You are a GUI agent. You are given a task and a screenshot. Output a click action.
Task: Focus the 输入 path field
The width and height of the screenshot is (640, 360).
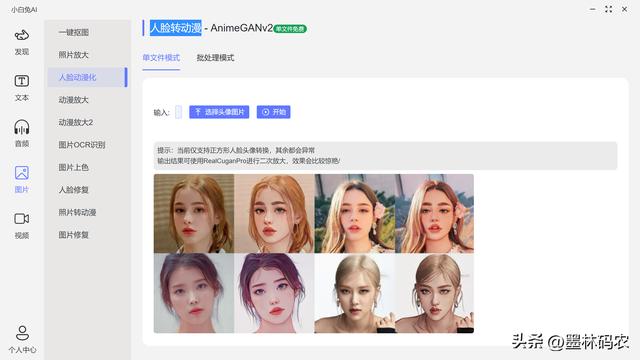point(178,112)
